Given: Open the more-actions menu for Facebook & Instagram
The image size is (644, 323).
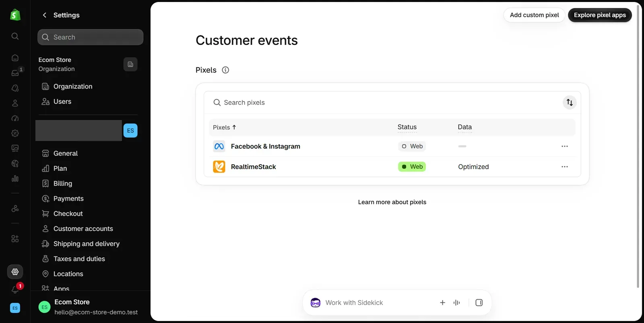Looking at the screenshot, I should click(565, 146).
